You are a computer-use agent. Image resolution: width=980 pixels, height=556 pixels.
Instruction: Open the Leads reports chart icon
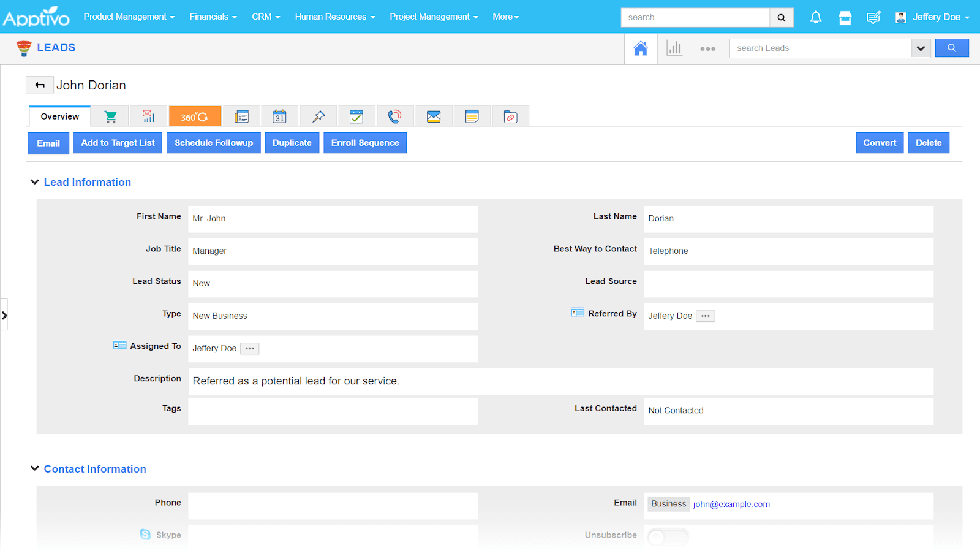[674, 48]
